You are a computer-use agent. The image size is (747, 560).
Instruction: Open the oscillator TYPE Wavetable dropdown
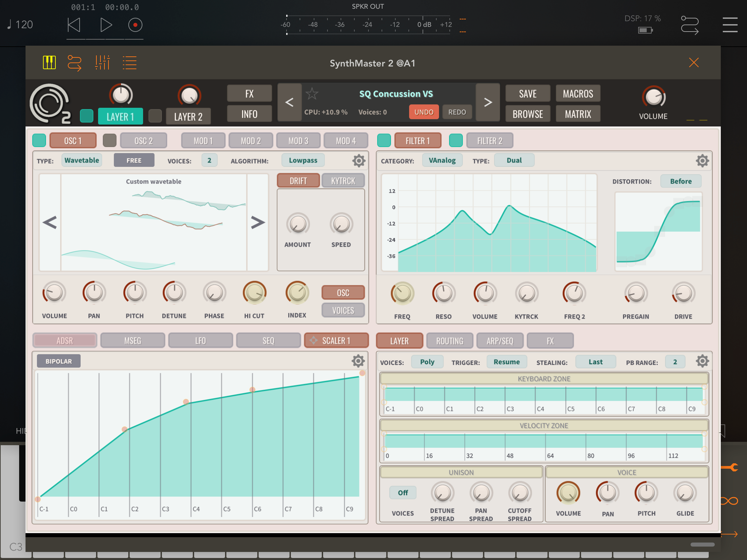(82, 160)
